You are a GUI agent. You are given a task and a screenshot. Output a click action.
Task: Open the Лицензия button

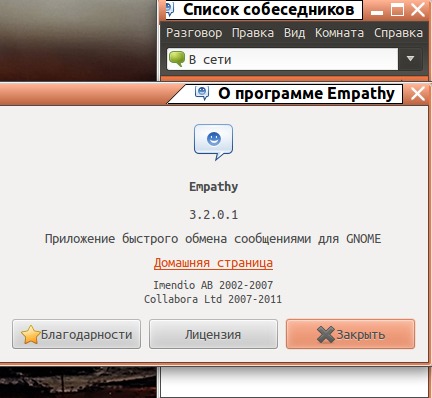point(213,334)
